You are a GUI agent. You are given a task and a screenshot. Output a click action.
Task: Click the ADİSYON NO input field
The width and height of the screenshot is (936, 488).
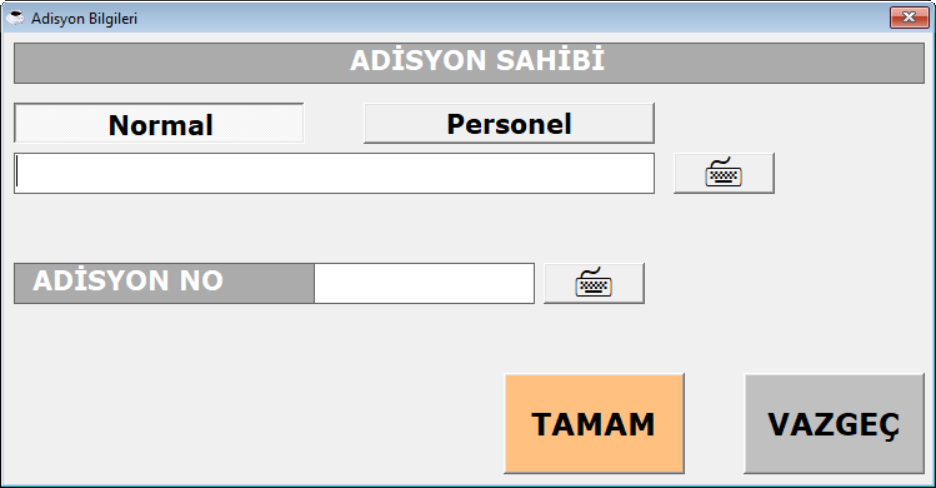coord(424,283)
